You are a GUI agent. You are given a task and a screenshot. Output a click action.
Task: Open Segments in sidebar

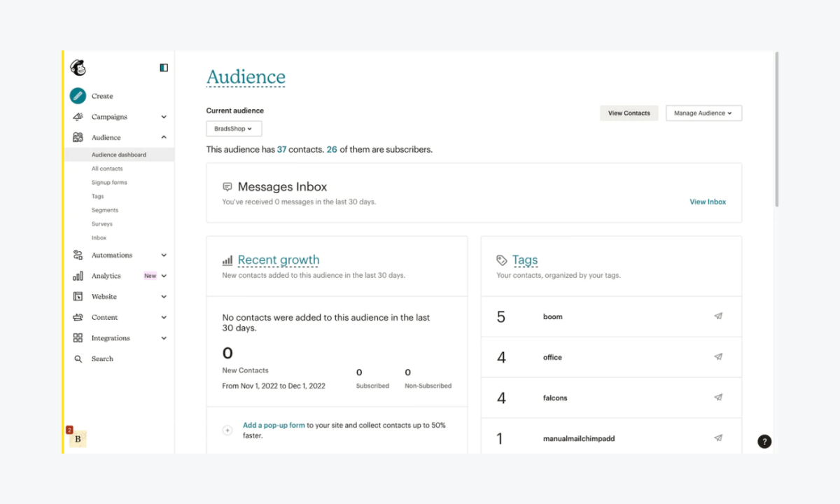pyautogui.click(x=105, y=210)
